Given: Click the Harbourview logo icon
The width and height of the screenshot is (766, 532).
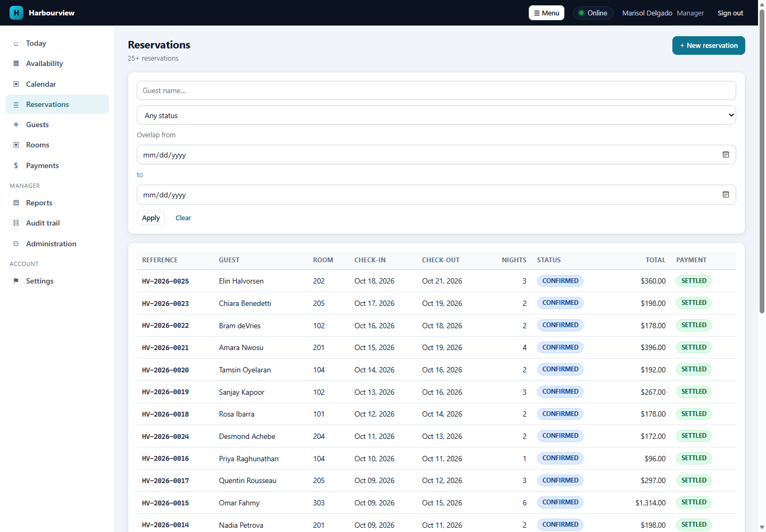Looking at the screenshot, I should [16, 13].
